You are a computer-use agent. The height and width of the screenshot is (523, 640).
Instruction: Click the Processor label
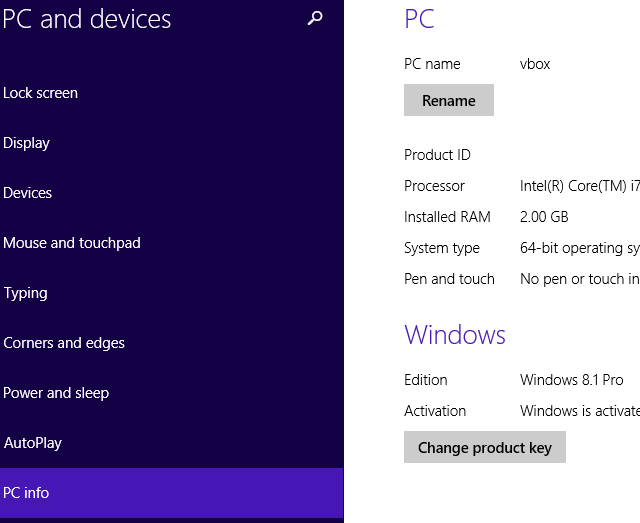click(x=434, y=186)
